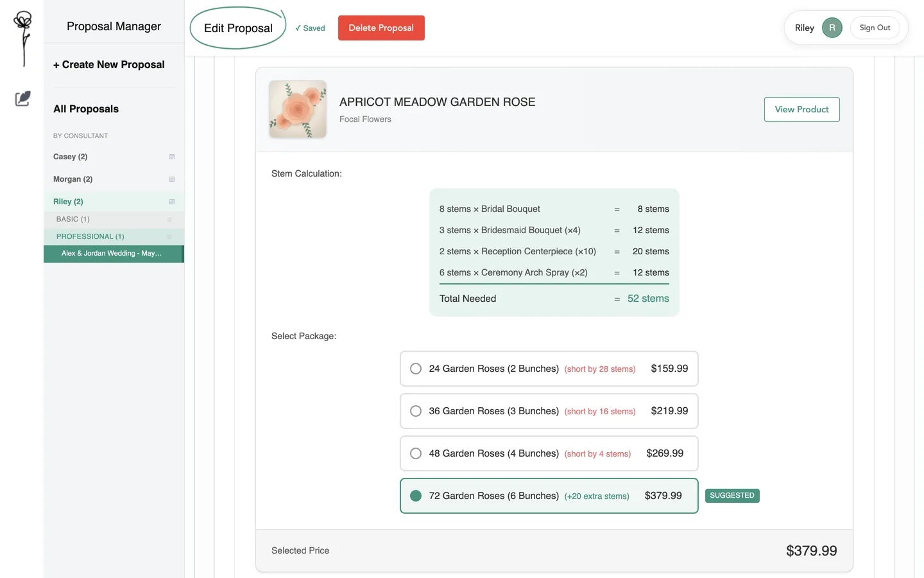This screenshot has height=578, width=924.
Task: Click the $269.99 package price
Action: pyautogui.click(x=665, y=453)
